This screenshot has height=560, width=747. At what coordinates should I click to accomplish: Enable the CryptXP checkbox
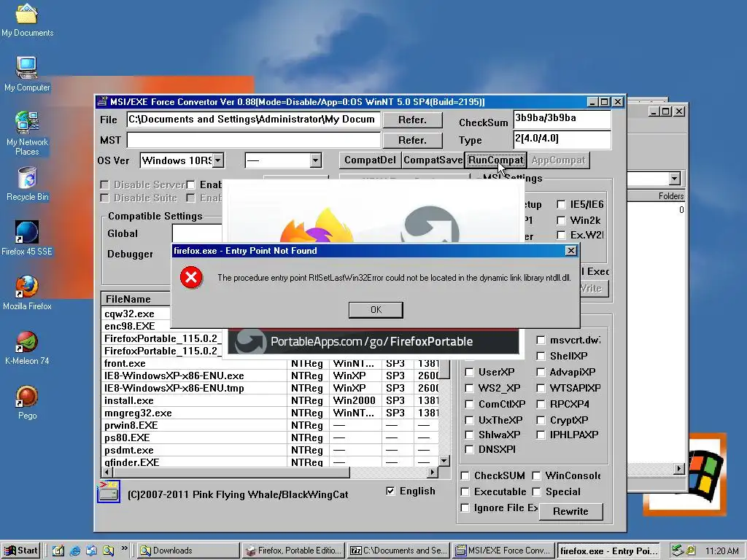541,421
